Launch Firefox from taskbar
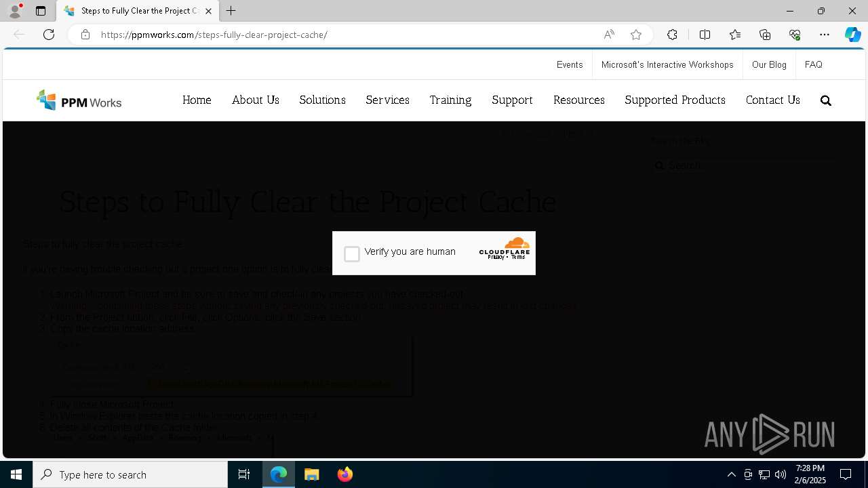 coord(345,474)
